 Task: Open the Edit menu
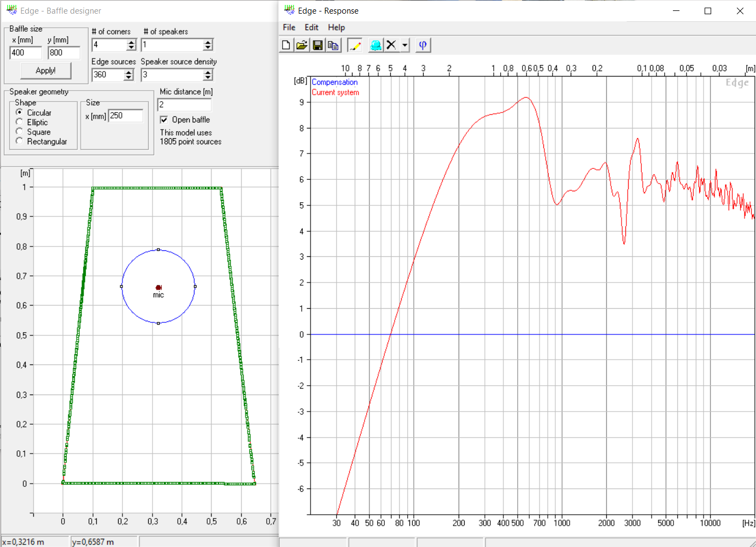(312, 27)
